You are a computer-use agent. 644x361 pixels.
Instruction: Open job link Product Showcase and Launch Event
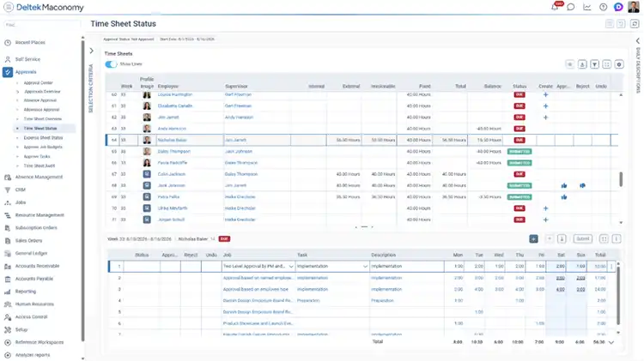click(258, 323)
